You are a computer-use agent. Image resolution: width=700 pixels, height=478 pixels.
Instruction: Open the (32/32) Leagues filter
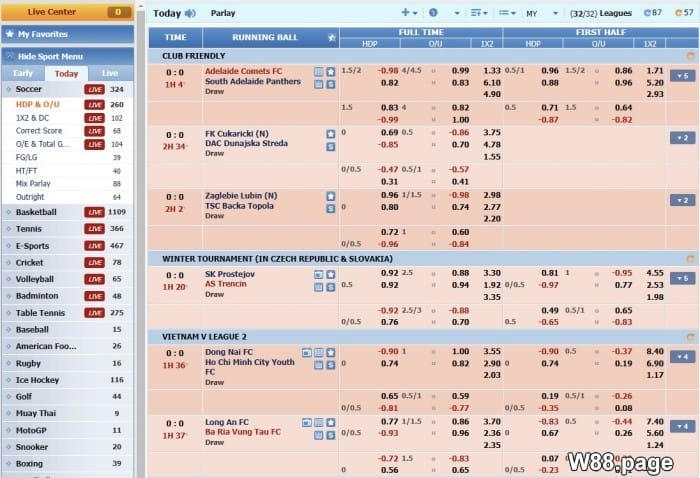(x=601, y=13)
